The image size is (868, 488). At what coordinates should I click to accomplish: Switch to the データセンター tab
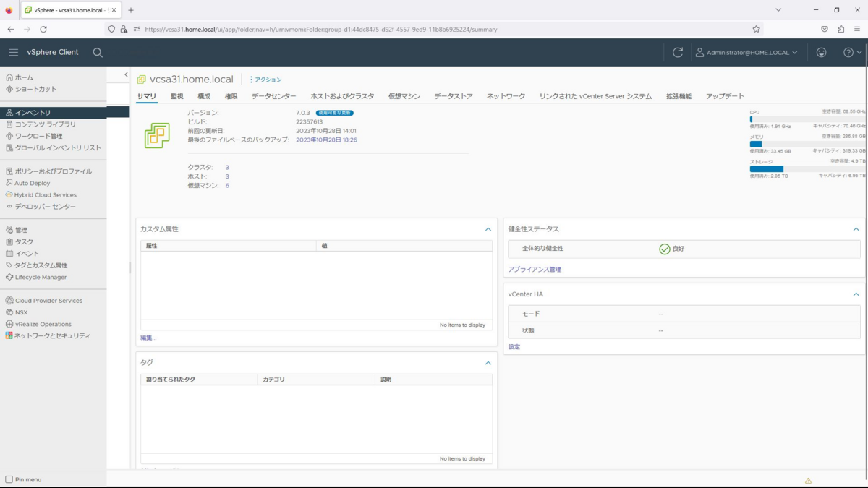(x=274, y=96)
